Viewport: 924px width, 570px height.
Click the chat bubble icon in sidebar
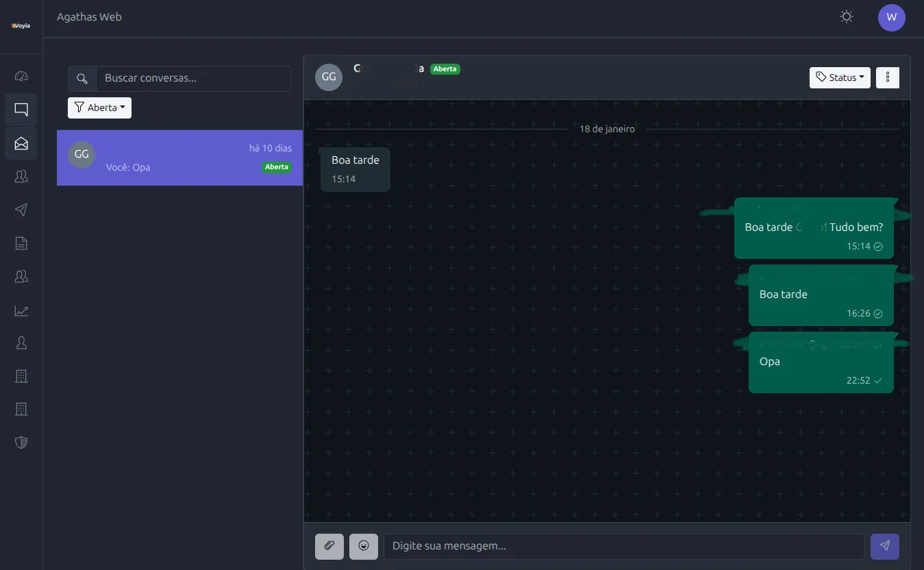tap(21, 110)
